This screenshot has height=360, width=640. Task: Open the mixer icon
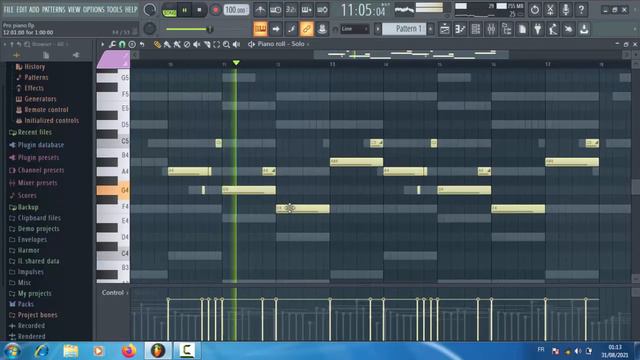click(491, 29)
